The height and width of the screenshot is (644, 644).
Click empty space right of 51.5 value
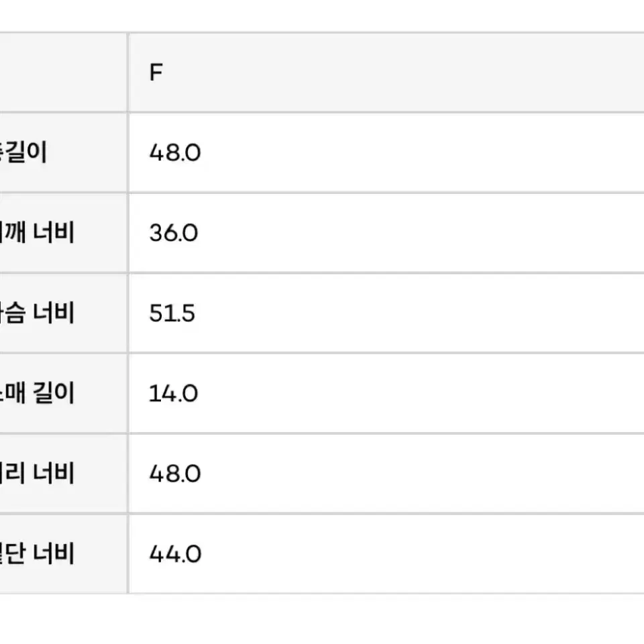pos(419,313)
